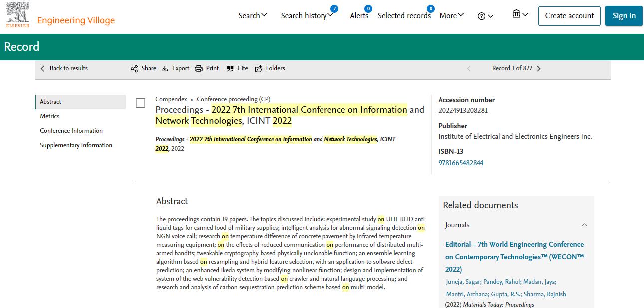The image size is (644, 308).
Task: Open the help question mark menu
Action: (x=485, y=16)
